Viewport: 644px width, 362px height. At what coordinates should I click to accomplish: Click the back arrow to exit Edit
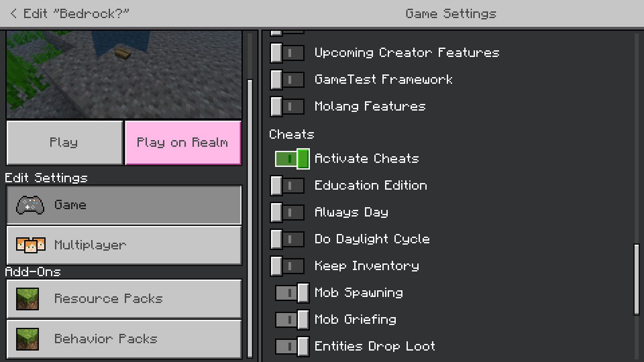click(14, 13)
